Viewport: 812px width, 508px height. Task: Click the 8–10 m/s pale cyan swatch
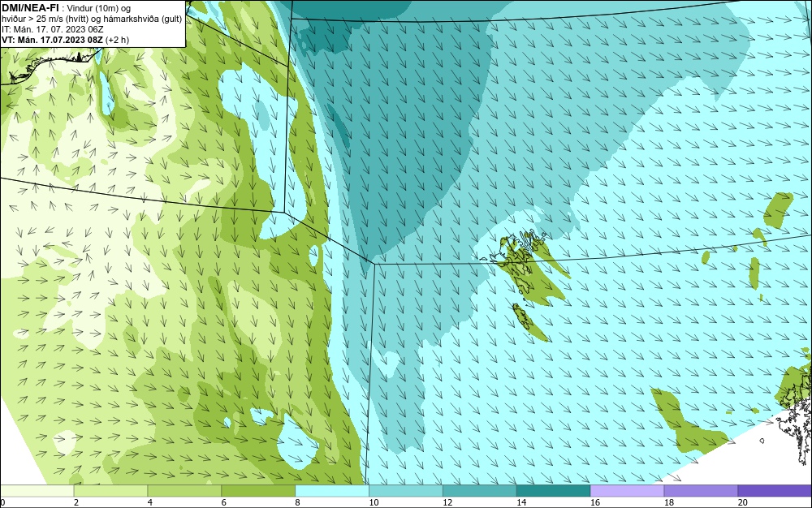coord(332,490)
